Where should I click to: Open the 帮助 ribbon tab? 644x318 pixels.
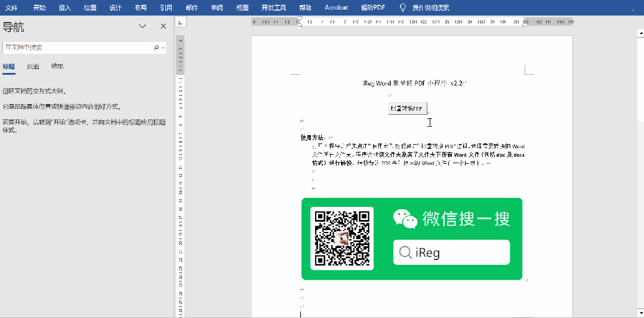coord(305,7)
